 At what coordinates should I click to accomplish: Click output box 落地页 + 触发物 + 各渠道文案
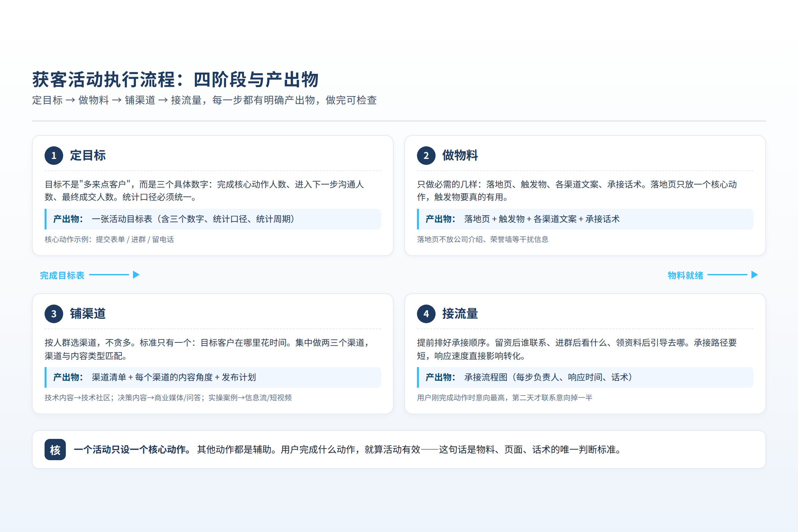tap(585, 219)
